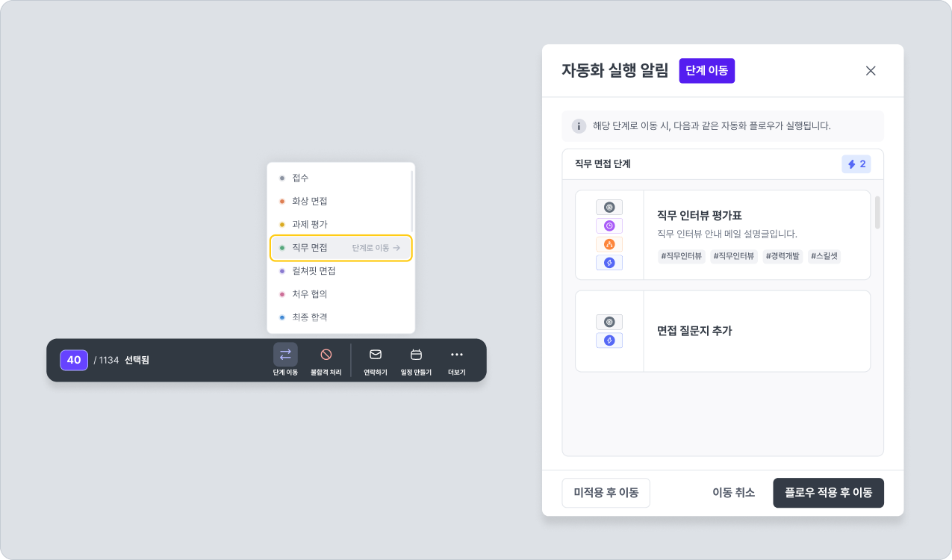The image size is (952, 560).
Task: Click the scrollbar in the flow list
Action: click(x=877, y=213)
